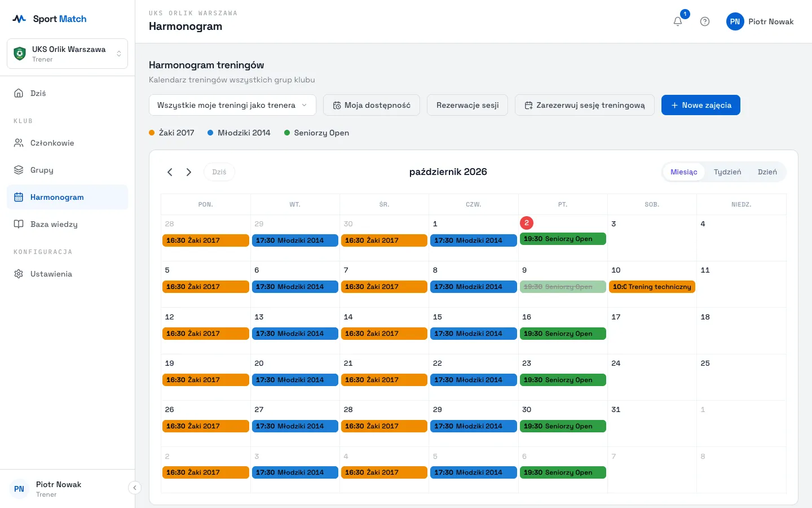Click the PN avatar in the sidebar footer
This screenshot has height=508, width=812.
click(x=19, y=489)
